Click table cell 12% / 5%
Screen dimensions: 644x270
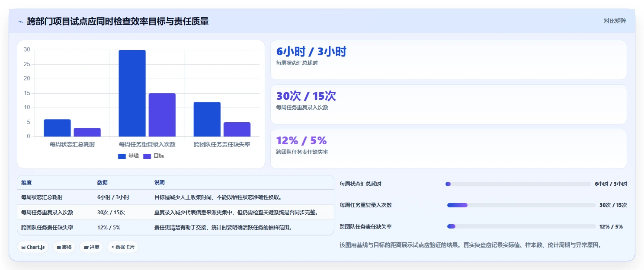point(109,227)
